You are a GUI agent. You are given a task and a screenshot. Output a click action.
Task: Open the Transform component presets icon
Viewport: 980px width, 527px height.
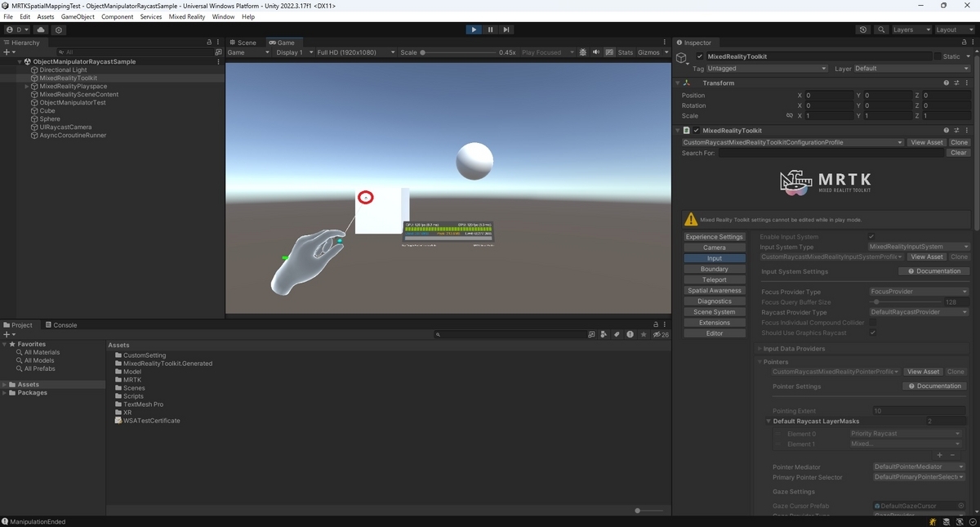point(956,83)
